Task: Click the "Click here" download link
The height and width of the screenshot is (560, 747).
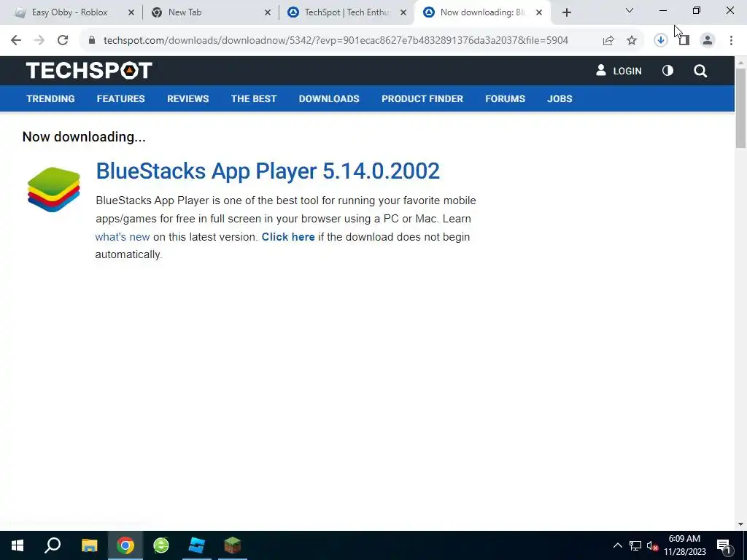Action: (288, 237)
